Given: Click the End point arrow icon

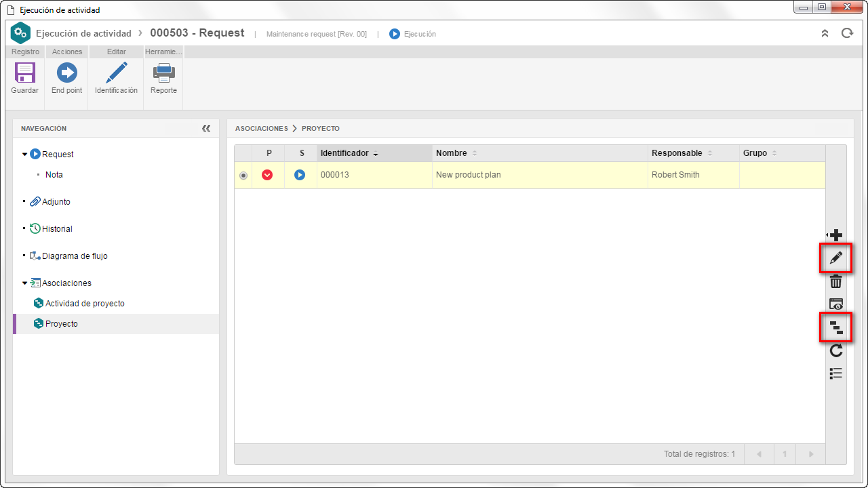Looking at the screenshot, I should pyautogui.click(x=66, y=73).
